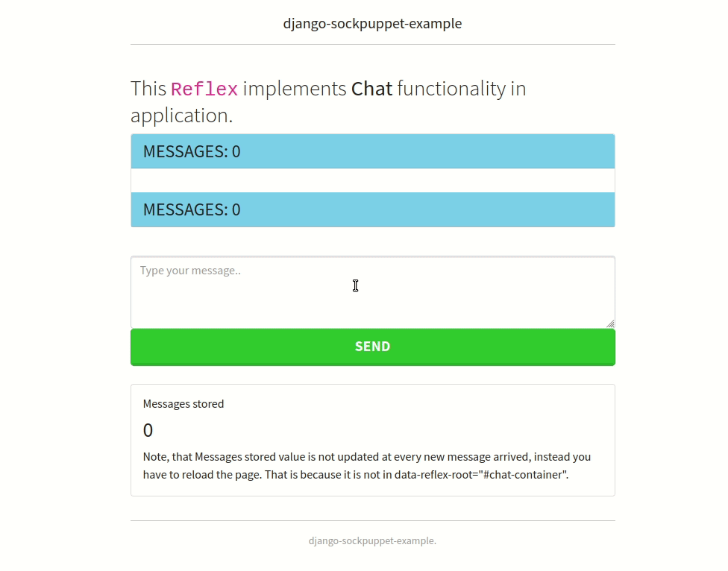The image size is (728, 571).
Task: Click the django-sockpuppet-example header title
Action: click(x=372, y=23)
